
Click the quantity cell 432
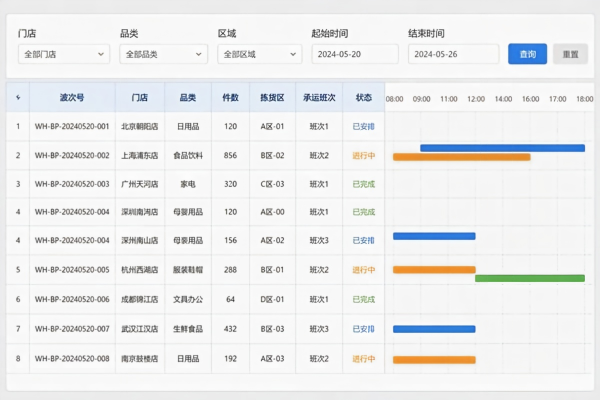coord(230,329)
